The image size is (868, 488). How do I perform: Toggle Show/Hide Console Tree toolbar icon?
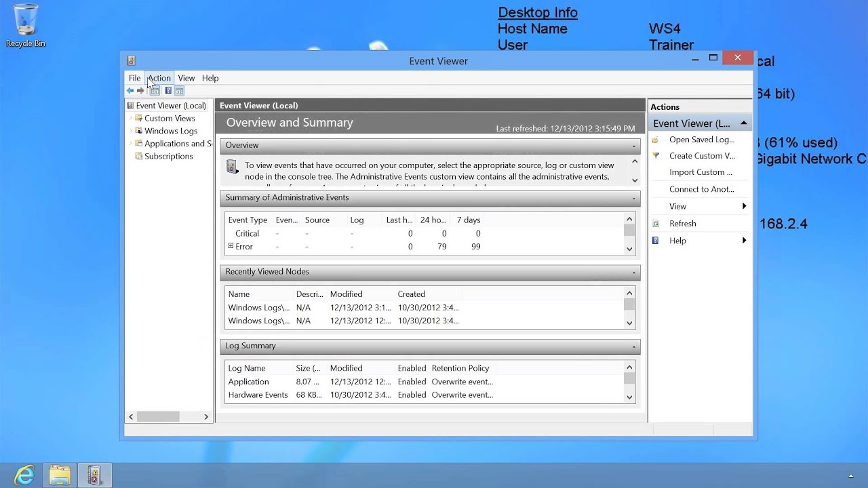click(x=155, y=91)
